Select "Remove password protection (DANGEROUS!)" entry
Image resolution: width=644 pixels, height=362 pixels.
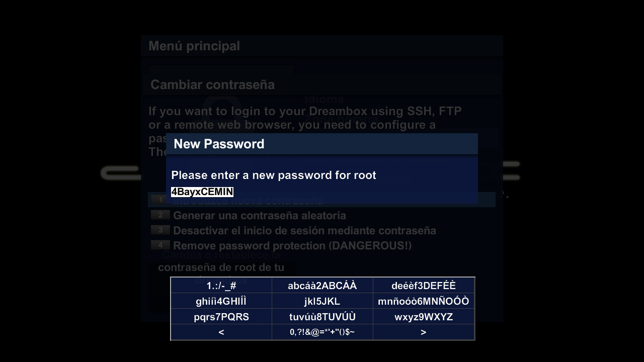click(x=292, y=246)
